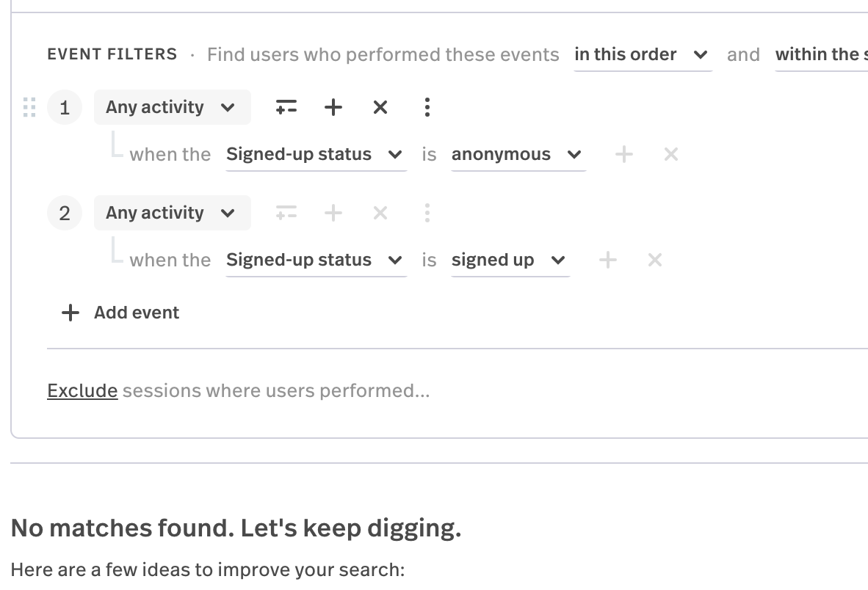Click the Exclude link
The height and width of the screenshot is (590, 868).
click(x=82, y=390)
